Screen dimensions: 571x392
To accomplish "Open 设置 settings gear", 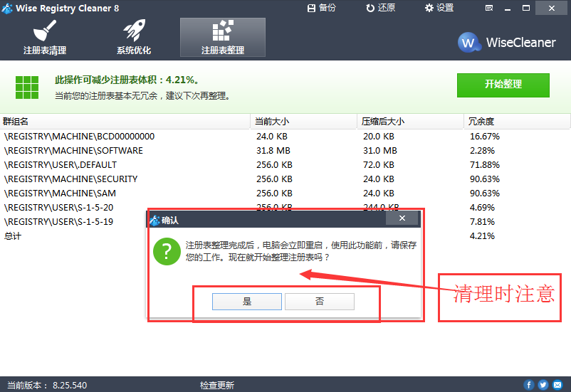I will [439, 8].
